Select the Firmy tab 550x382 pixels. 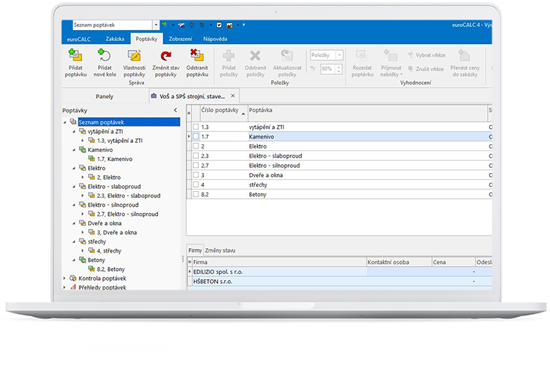click(x=195, y=250)
